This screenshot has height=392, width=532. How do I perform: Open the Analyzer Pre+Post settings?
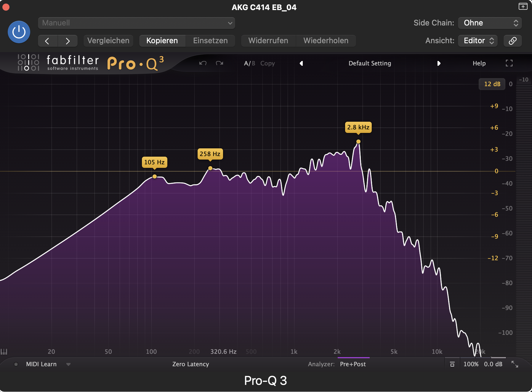click(353, 364)
